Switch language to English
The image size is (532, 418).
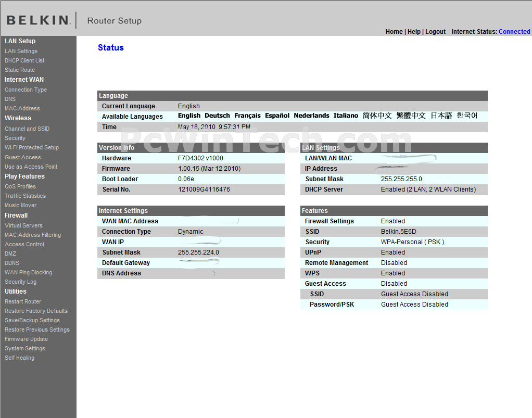pos(189,116)
